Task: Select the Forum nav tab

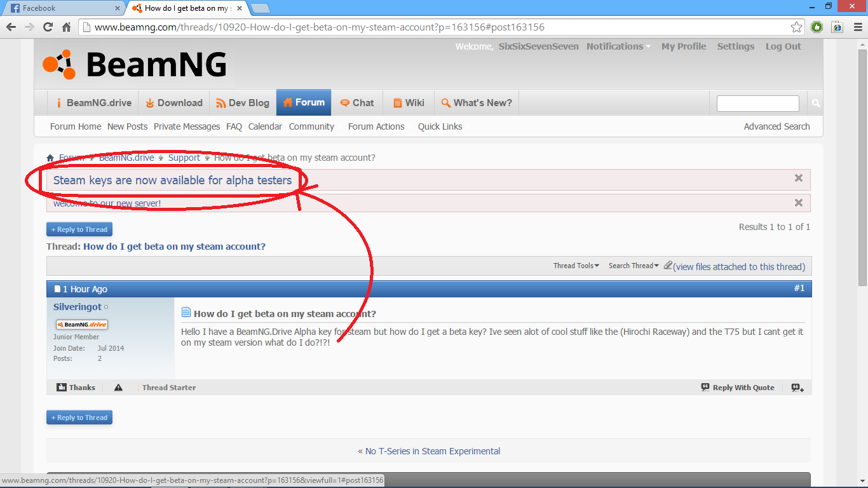Action: click(304, 102)
